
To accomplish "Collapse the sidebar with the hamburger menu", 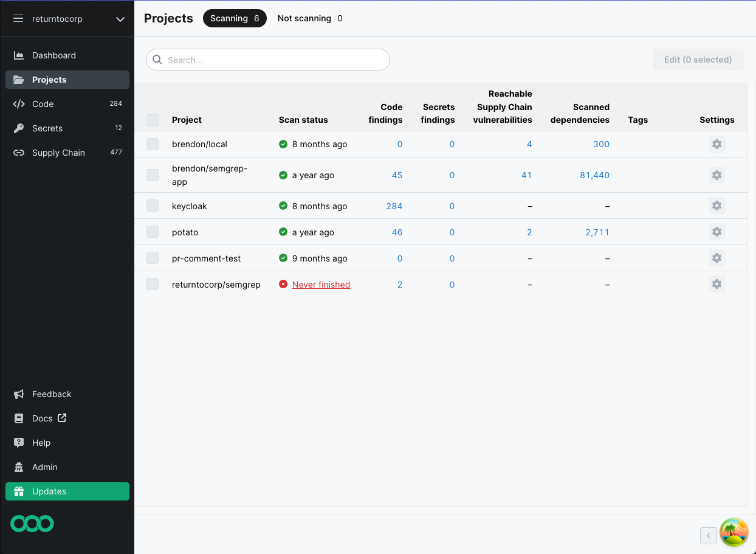I will [x=18, y=18].
